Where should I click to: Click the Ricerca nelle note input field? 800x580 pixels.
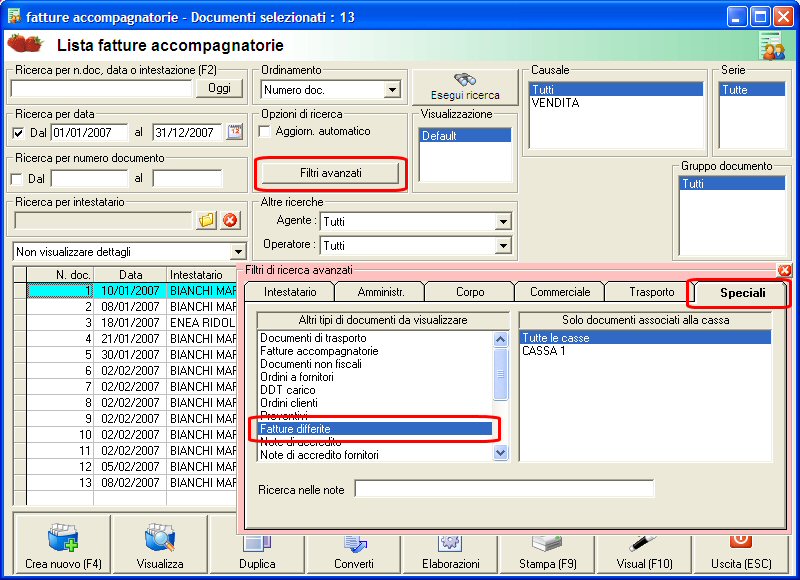point(504,489)
